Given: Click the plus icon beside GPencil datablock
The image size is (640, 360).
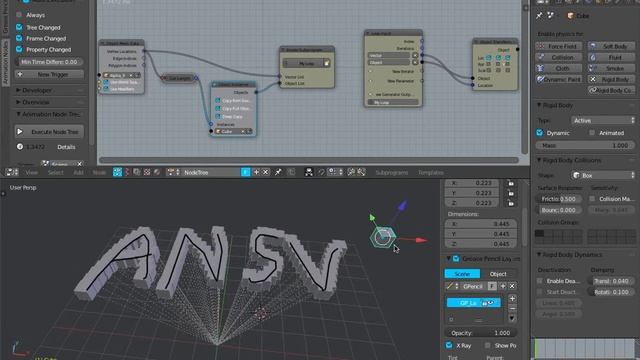Looking at the screenshot, I should [x=503, y=286].
